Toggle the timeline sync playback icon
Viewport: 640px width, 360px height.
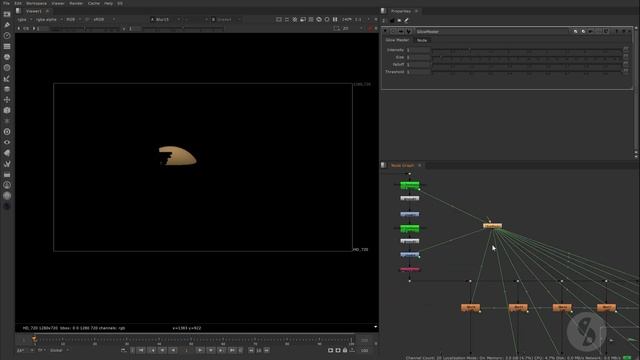pyautogui.click(x=124, y=350)
